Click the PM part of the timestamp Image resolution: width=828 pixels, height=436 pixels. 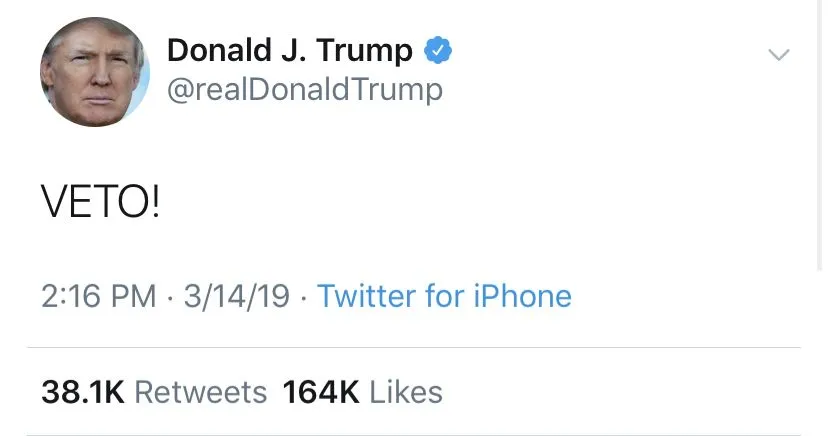[x=136, y=296]
